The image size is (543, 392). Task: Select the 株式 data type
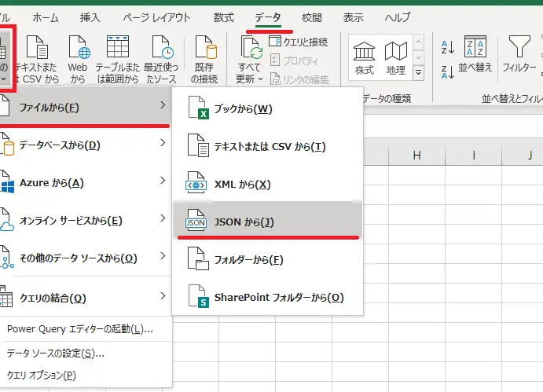[364, 58]
